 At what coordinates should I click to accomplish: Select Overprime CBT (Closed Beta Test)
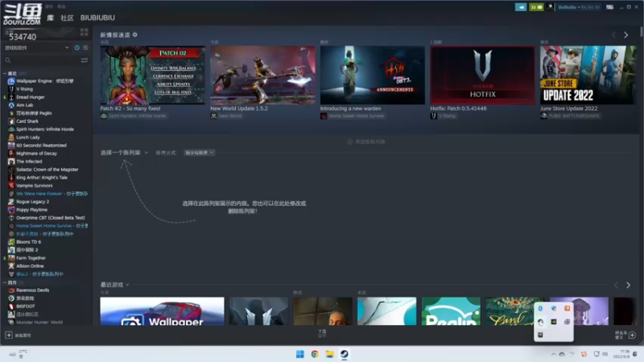50,218
